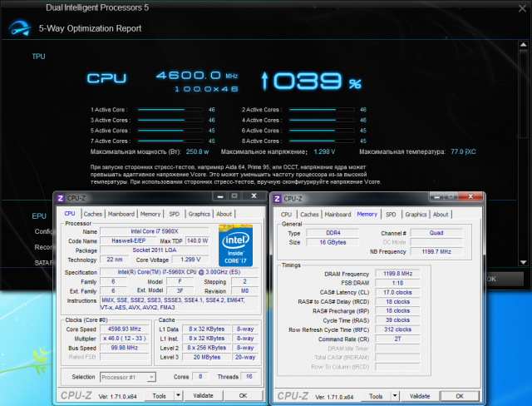Click the optimization report scrollbar thumb
This screenshot has width=532, height=406.
point(523,93)
